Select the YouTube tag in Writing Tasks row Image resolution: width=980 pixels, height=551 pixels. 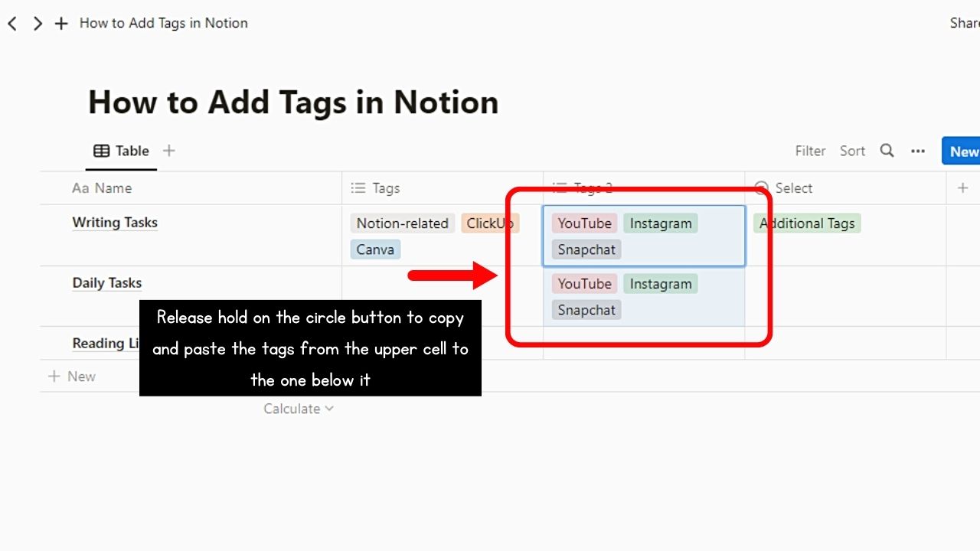point(584,223)
